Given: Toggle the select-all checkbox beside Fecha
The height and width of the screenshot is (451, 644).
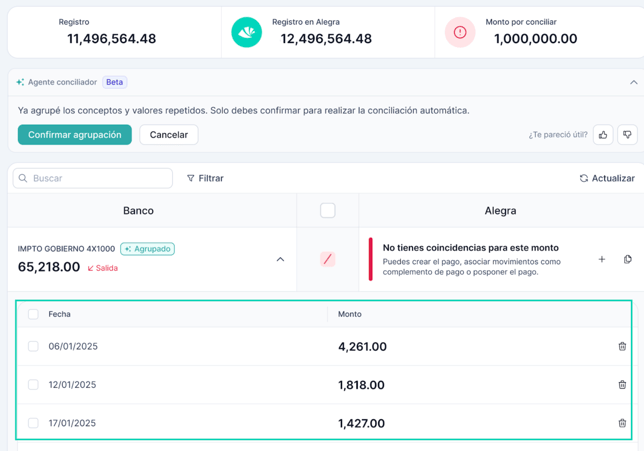Looking at the screenshot, I should click(33, 314).
